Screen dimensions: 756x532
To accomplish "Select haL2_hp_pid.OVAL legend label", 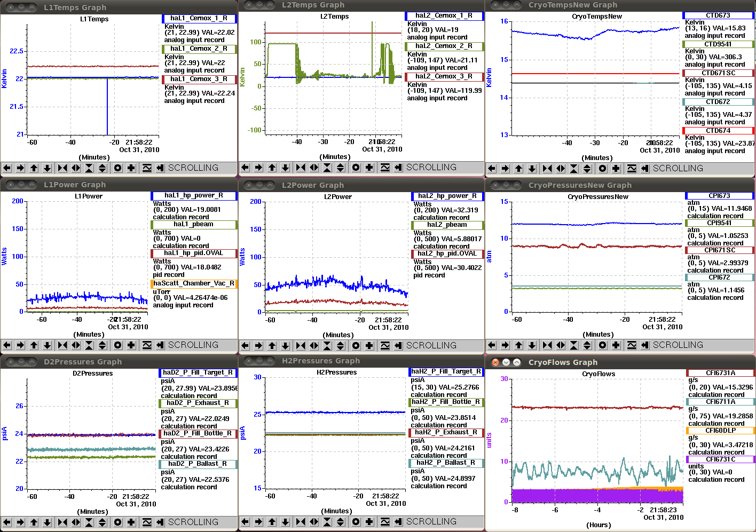I will (447, 254).
